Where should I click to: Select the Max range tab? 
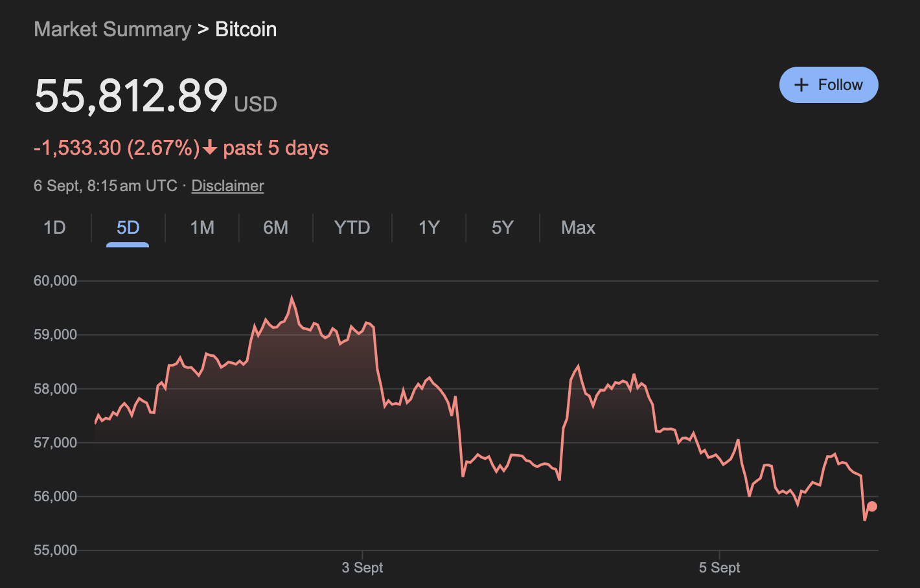578,227
